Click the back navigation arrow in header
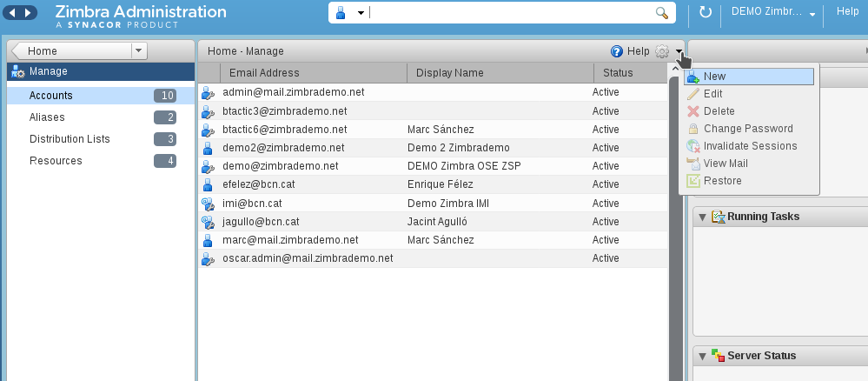 pos(13,12)
